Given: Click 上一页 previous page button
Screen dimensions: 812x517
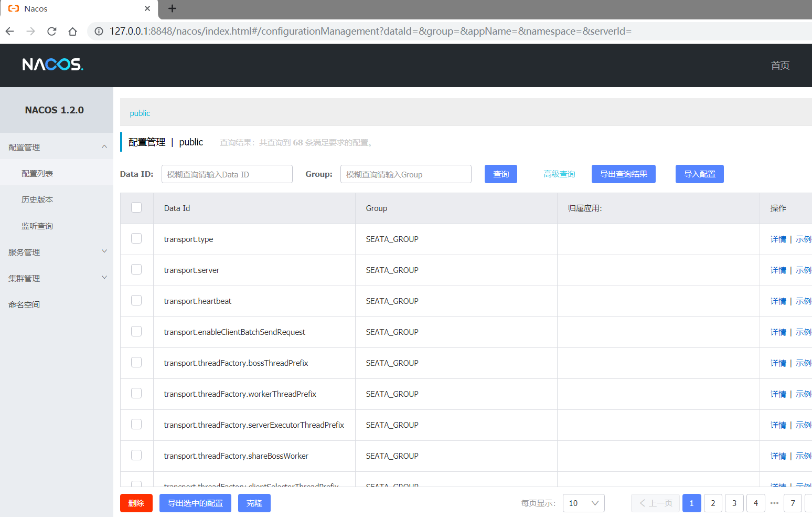Looking at the screenshot, I should [655, 503].
